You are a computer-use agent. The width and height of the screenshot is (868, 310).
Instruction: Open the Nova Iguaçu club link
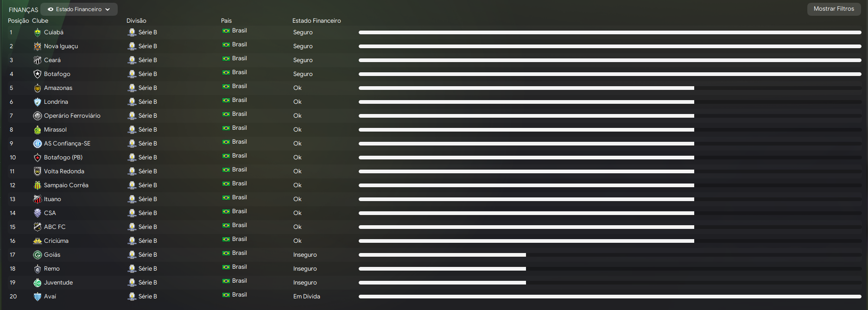click(x=61, y=46)
